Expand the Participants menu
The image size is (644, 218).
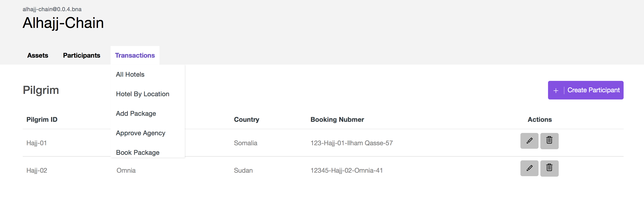82,55
